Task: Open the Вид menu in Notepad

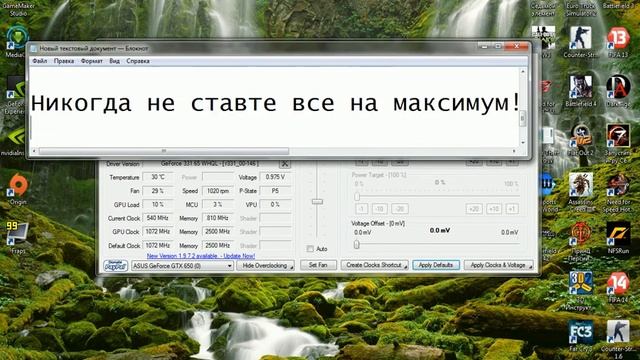Action: pos(114,61)
